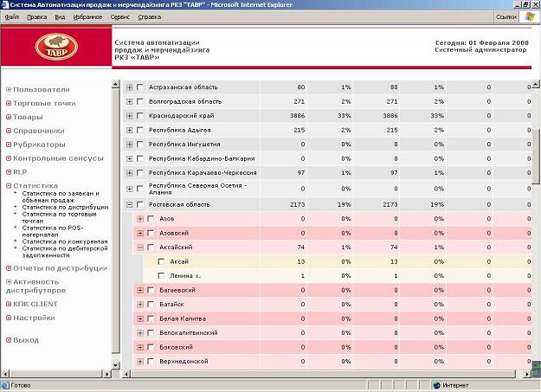This screenshot has height=392, width=541.
Task: Expand the RLP section
Action: click(9, 172)
